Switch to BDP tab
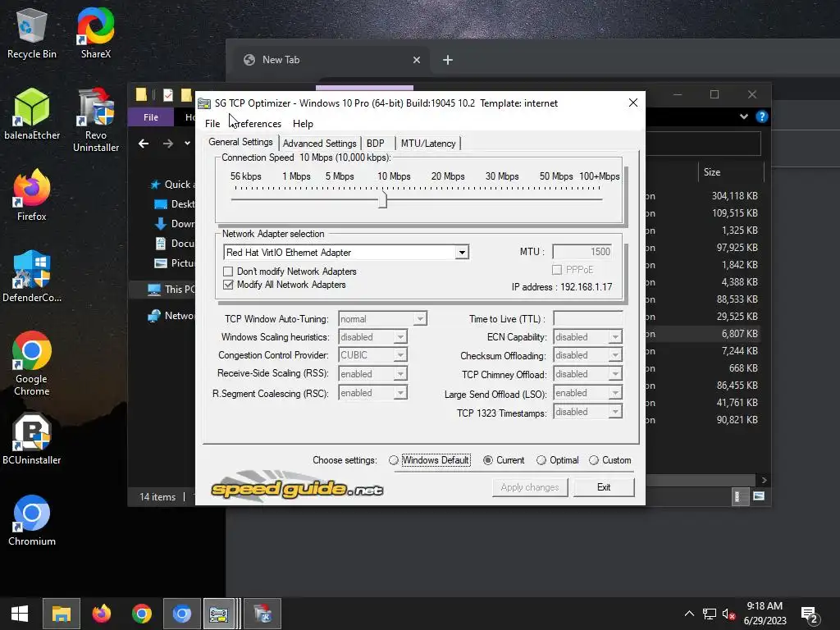840x630 pixels. coord(376,144)
